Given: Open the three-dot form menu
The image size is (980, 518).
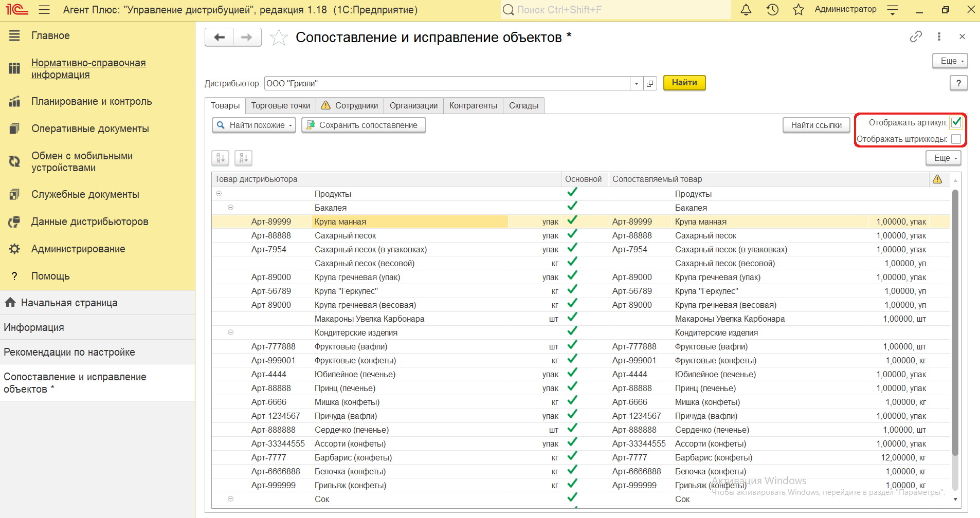Looking at the screenshot, I should (939, 36).
